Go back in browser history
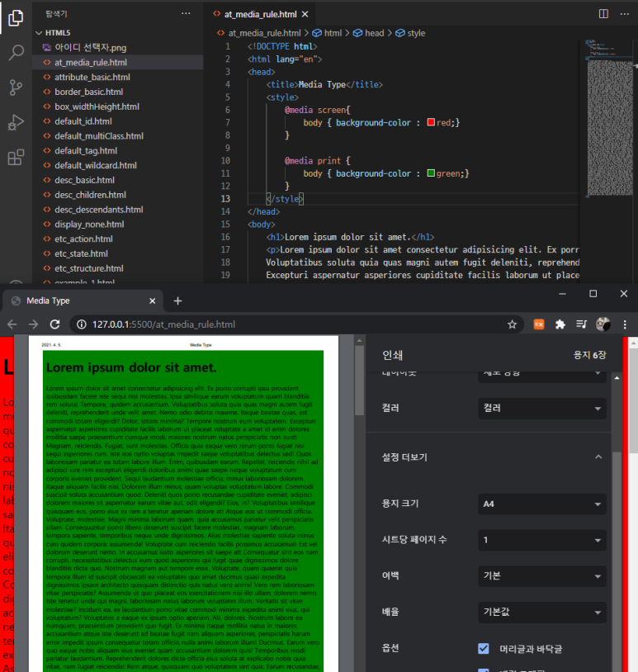Image resolution: width=638 pixels, height=672 pixels. (x=12, y=324)
